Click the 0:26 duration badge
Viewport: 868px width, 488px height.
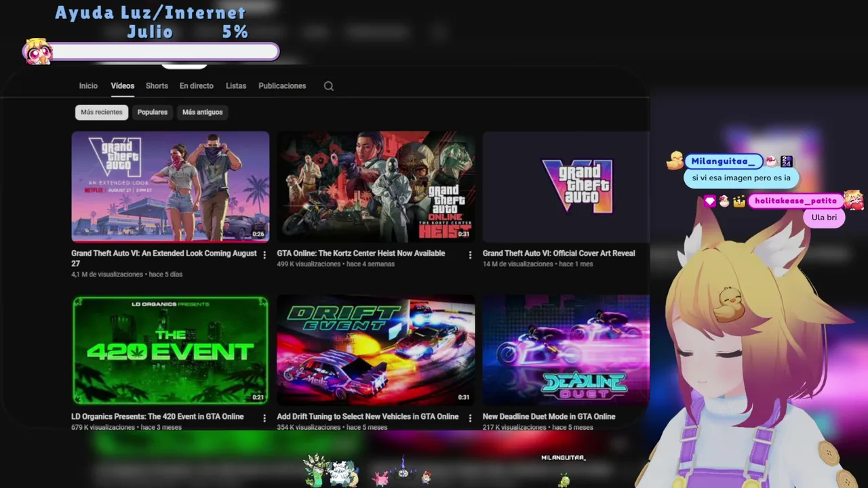258,234
